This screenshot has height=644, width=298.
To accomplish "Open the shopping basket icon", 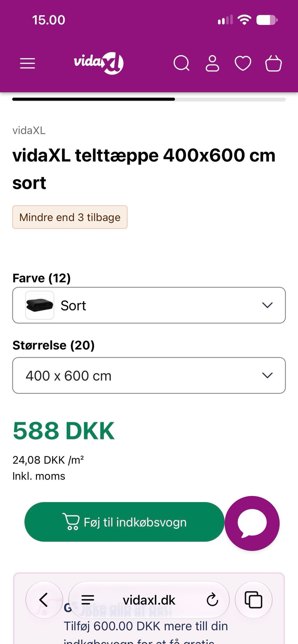I will point(273,63).
